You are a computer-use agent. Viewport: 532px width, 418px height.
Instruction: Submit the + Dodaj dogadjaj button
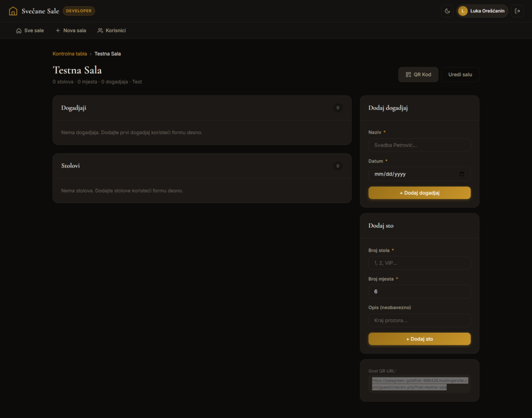[419, 193]
